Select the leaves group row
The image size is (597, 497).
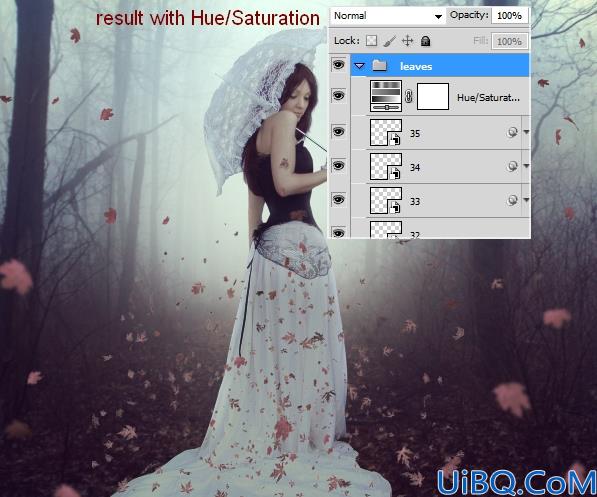pos(440,66)
